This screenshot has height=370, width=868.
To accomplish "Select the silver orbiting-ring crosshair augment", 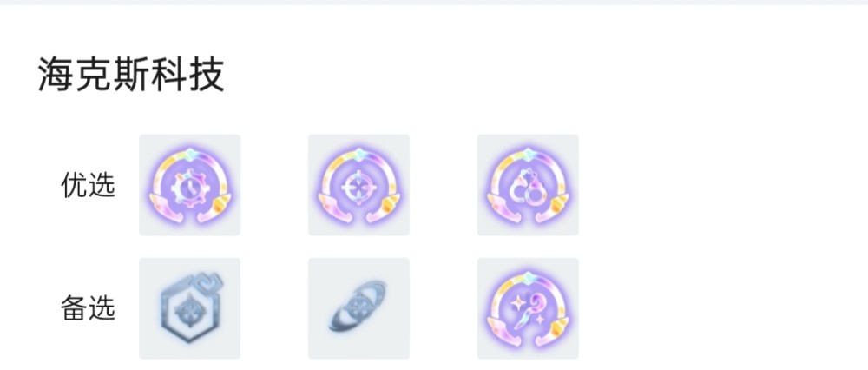I will pos(358,308).
